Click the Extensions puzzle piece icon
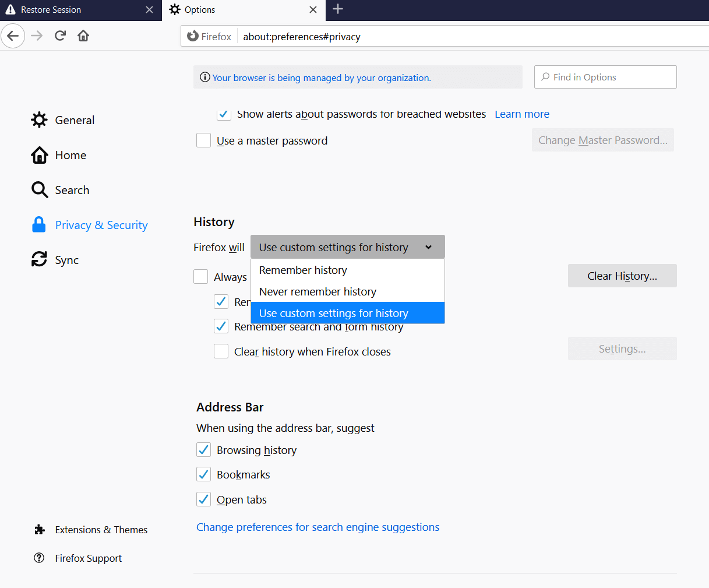The image size is (709, 588). [40, 529]
